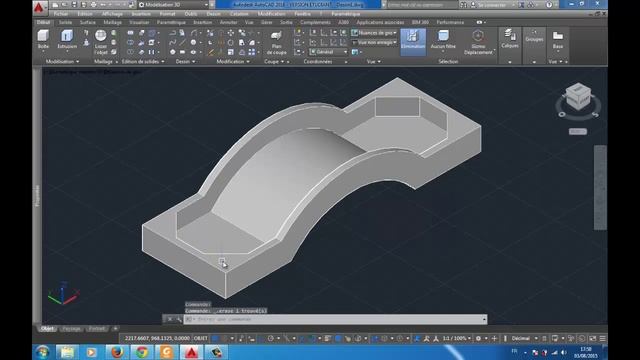
Task: Open the Nuances de gris visual style dropdown
Action: 374,33
